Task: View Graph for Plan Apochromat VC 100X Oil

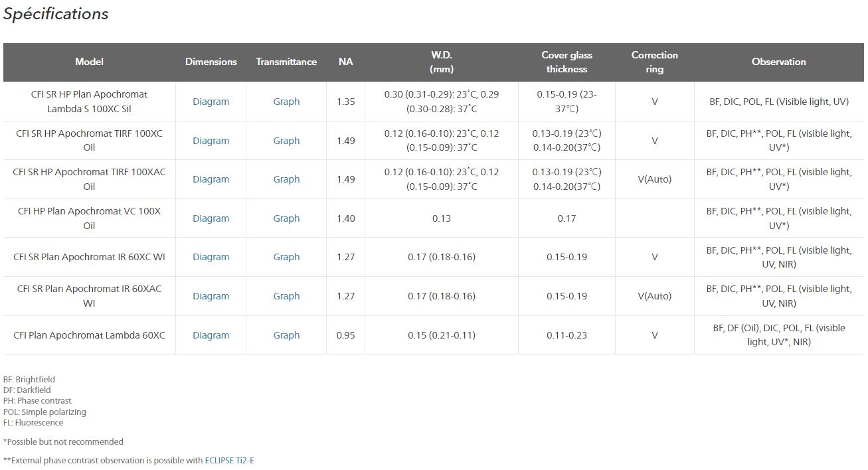Action: pyautogui.click(x=286, y=218)
